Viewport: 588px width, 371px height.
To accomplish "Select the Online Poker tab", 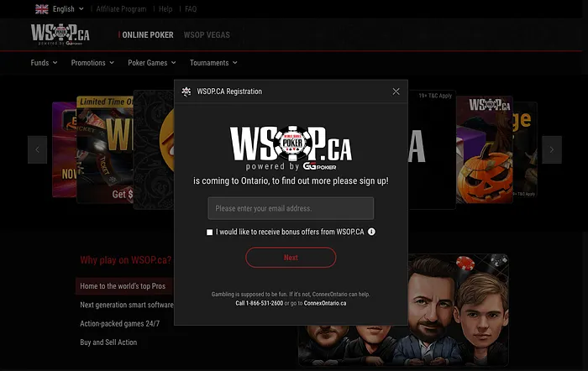I will 147,35.
